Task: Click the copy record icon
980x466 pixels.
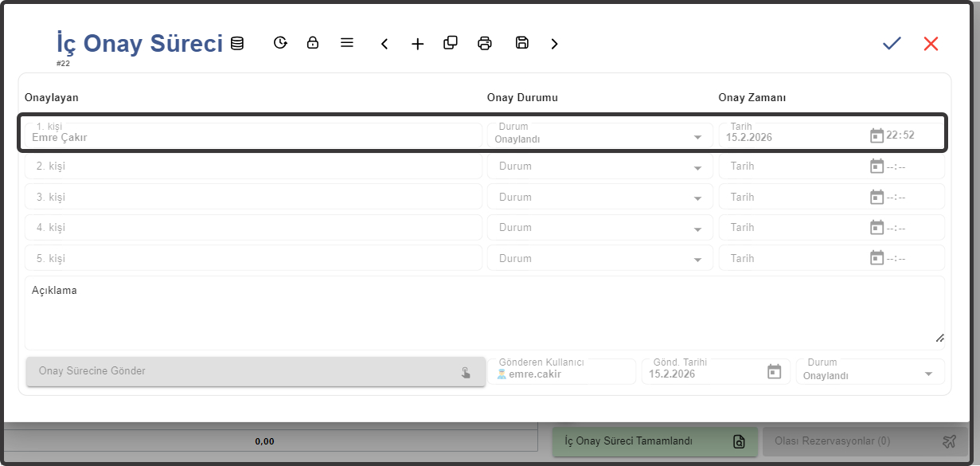Action: pos(451,43)
